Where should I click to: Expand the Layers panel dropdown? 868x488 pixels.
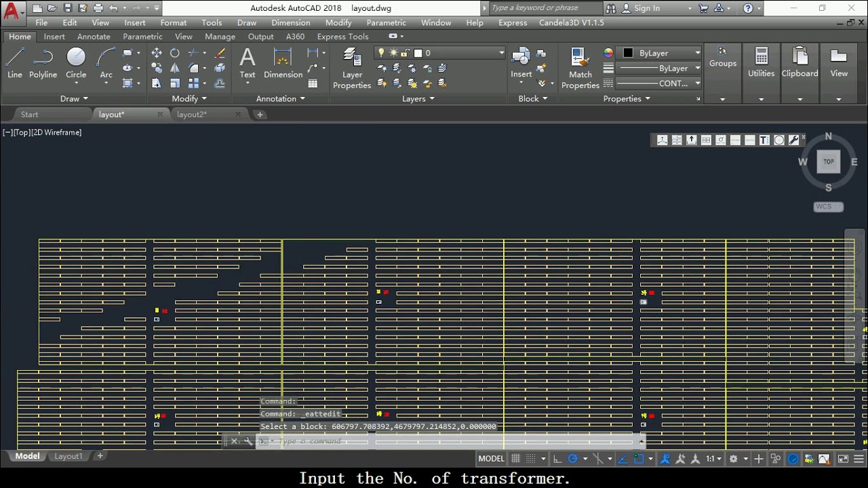click(418, 98)
